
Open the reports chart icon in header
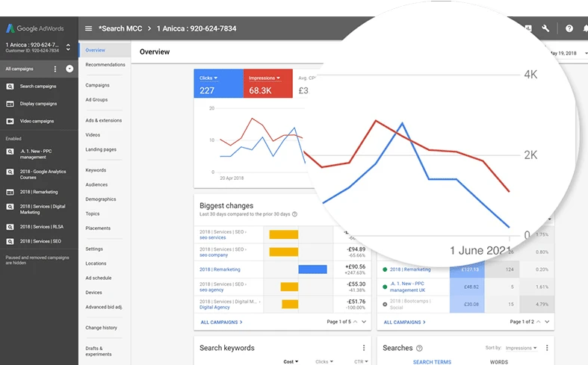528,28
